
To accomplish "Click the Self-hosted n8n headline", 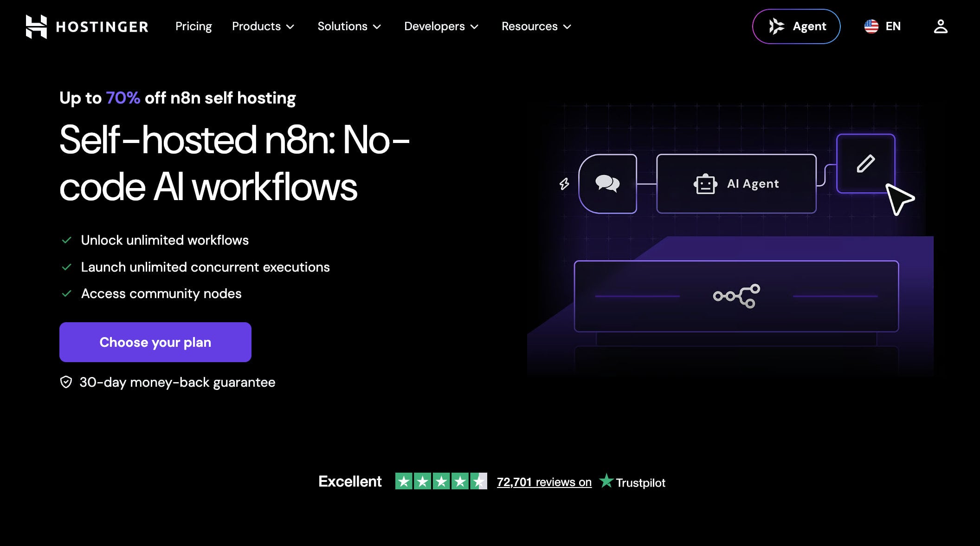I will click(234, 163).
